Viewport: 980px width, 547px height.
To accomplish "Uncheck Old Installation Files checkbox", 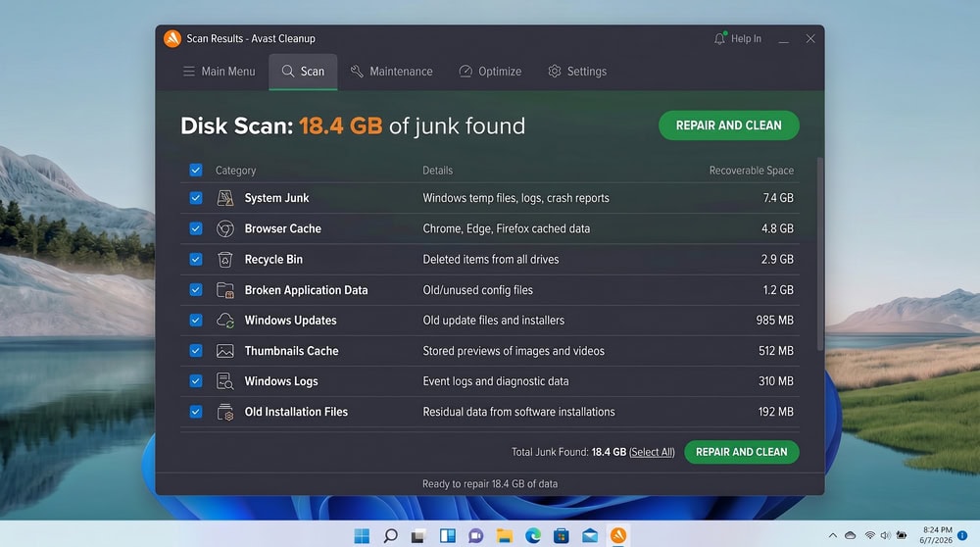I will pos(196,412).
